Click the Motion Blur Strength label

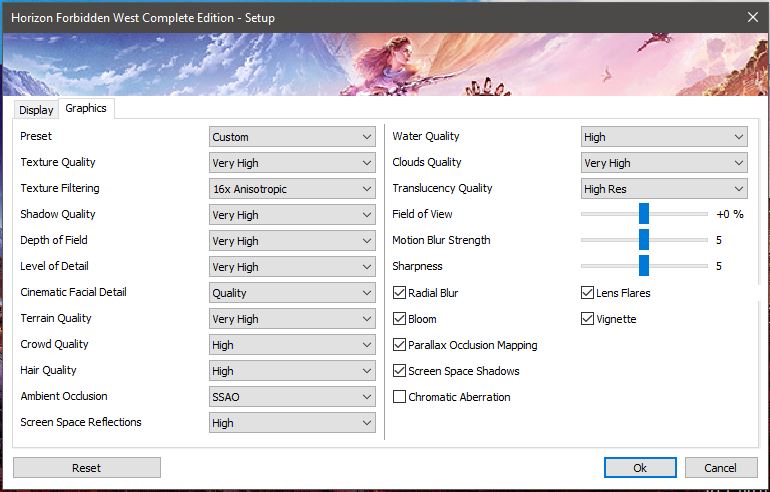click(441, 240)
